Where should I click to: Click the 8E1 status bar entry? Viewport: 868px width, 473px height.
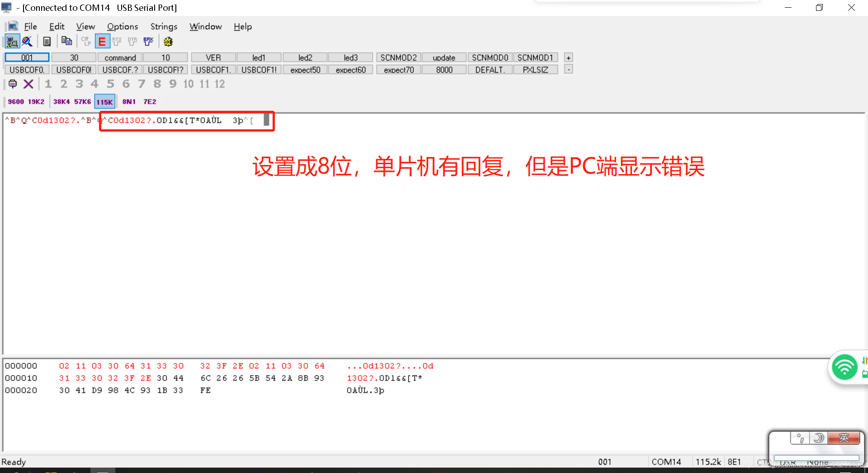(x=735, y=462)
